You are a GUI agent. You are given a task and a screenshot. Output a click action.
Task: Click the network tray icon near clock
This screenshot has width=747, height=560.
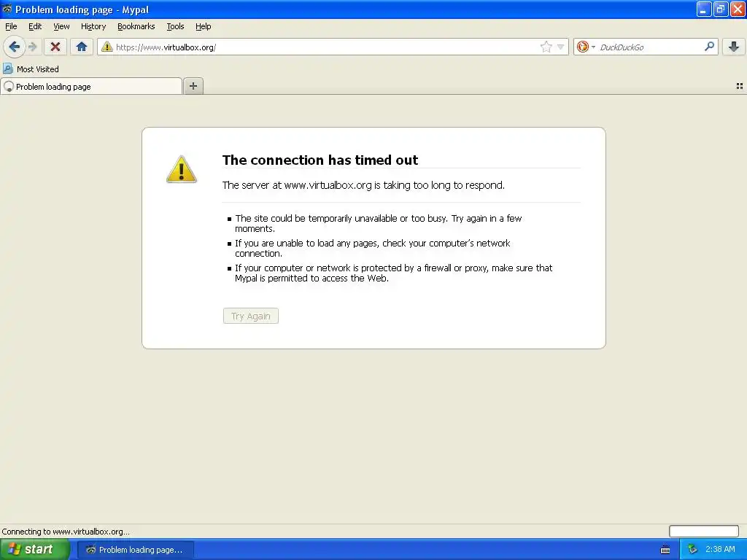[693, 550]
